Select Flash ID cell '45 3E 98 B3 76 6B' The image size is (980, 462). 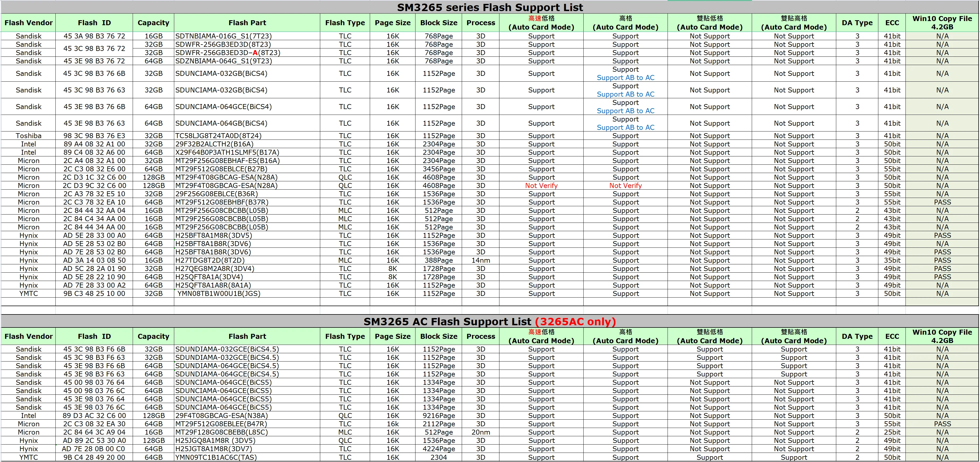[x=94, y=107]
